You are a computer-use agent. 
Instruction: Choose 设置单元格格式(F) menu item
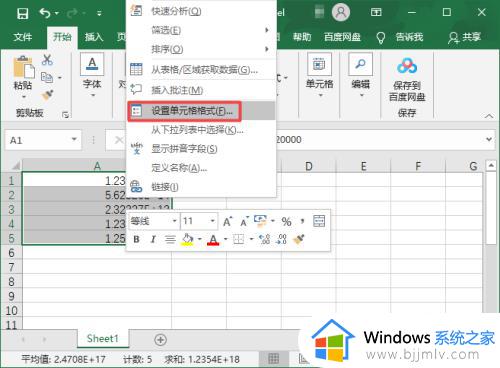pos(201,111)
